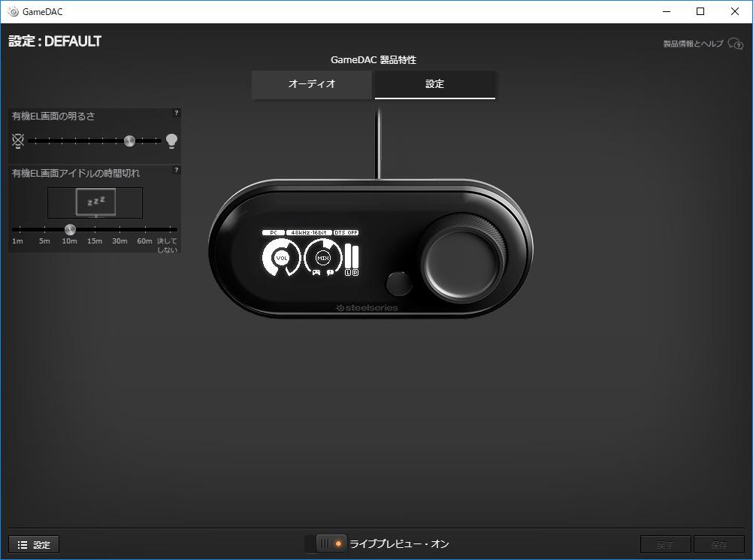Image resolution: width=753 pixels, height=560 pixels.
Task: Open 製品情報とヘルプ link
Action: (x=693, y=44)
